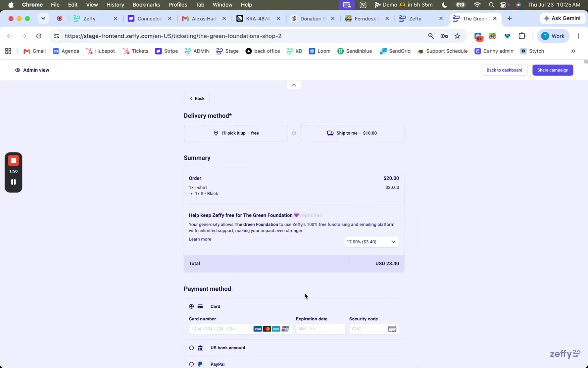Screen dimensions: 588x368
Task: Open the Notion menu bar icon
Action: pos(363,5)
